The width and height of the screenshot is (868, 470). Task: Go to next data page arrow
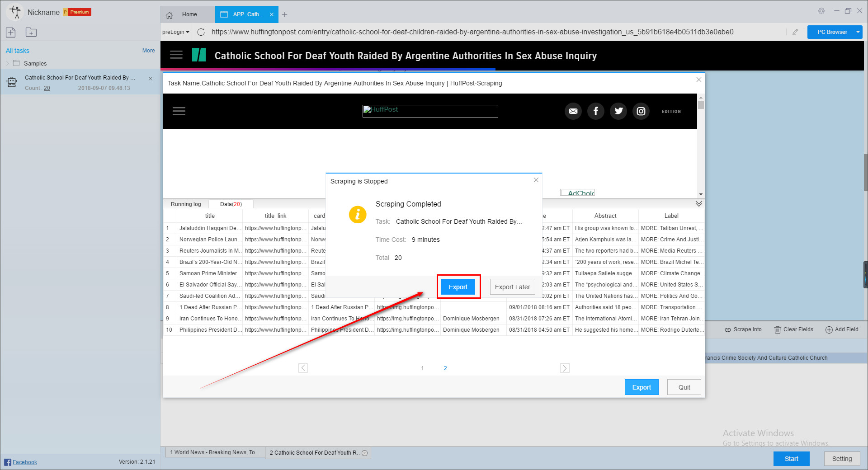[x=565, y=368]
